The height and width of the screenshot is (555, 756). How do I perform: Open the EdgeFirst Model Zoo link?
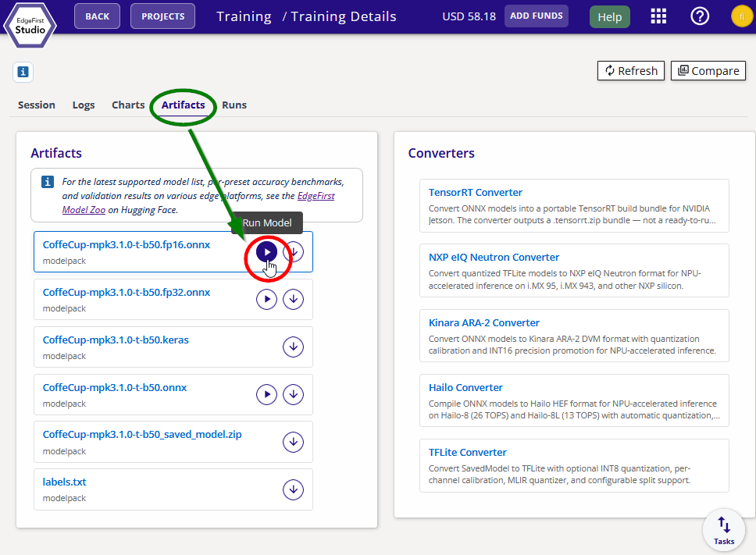point(198,203)
